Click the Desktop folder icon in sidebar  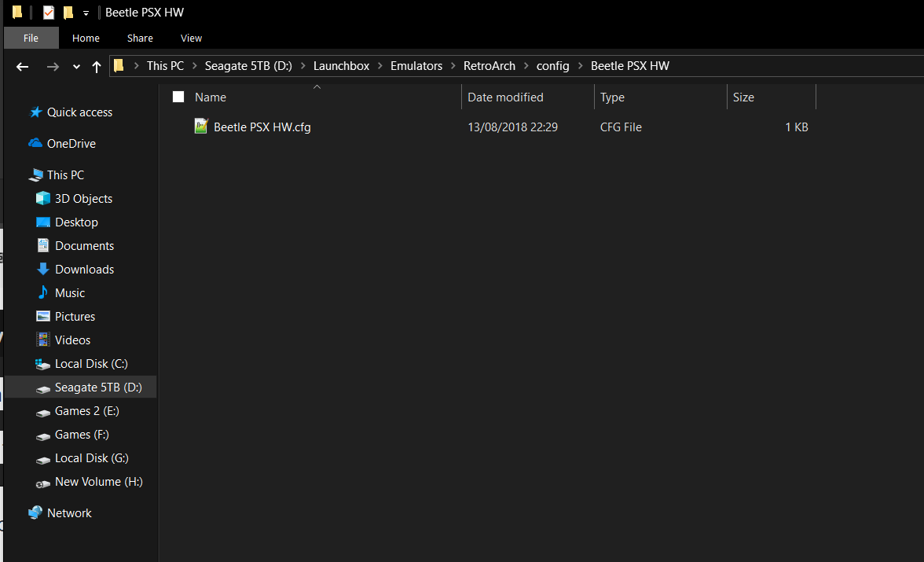(43, 222)
